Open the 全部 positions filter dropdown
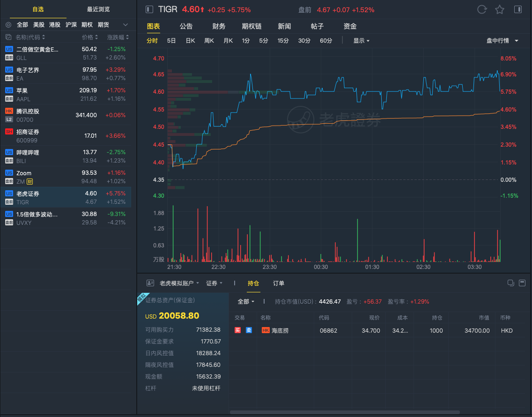 246,302
